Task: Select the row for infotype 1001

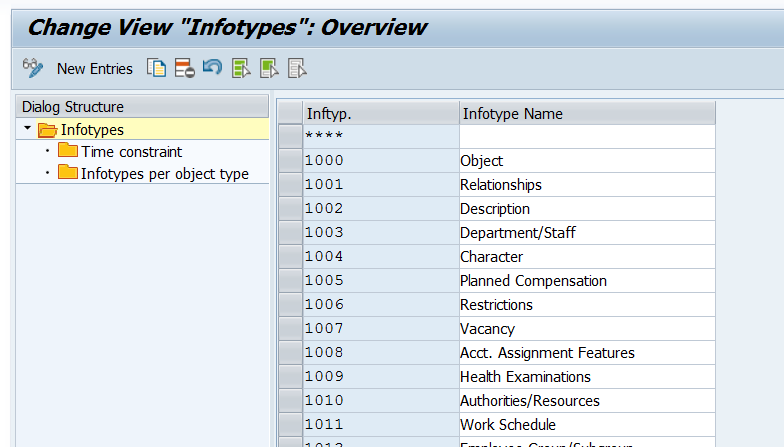Action: click(x=290, y=184)
